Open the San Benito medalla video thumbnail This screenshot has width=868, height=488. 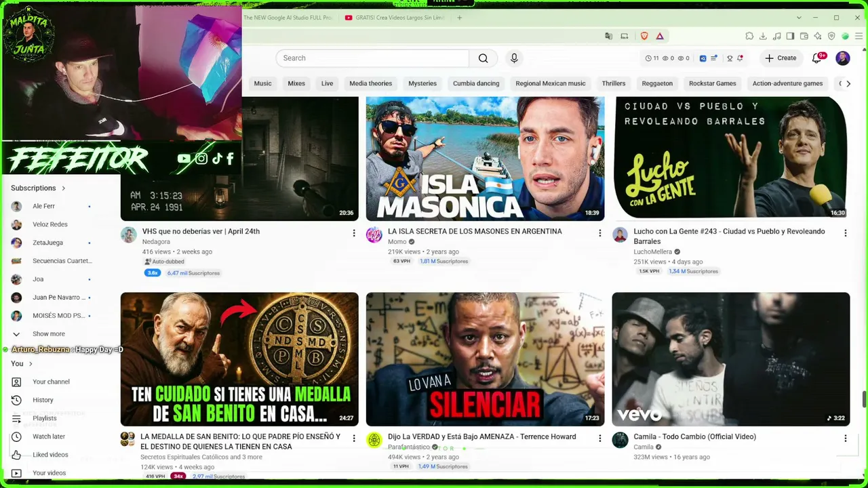click(239, 359)
